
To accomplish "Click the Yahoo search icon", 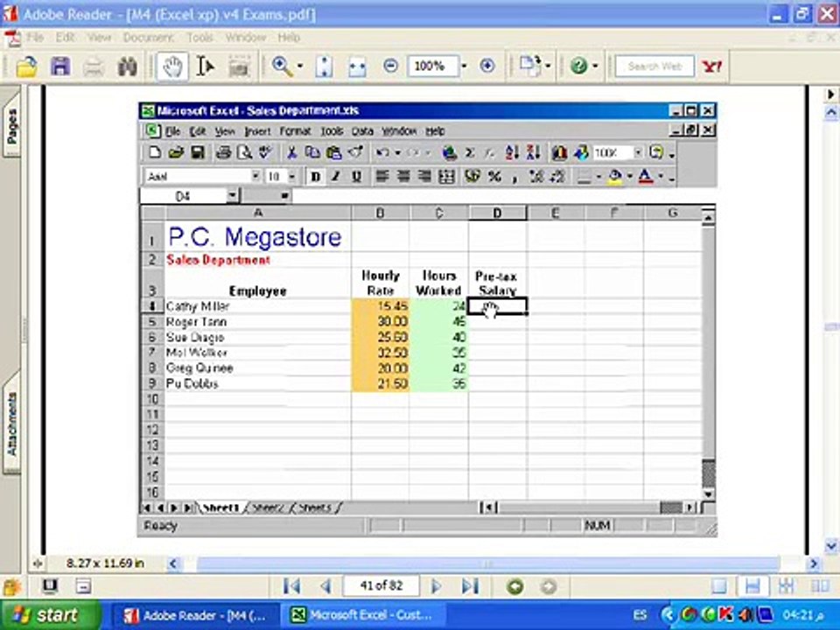I will pyautogui.click(x=712, y=66).
